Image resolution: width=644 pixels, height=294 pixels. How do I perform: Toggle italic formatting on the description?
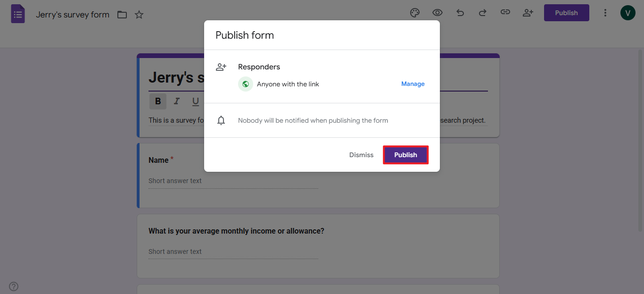[176, 101]
